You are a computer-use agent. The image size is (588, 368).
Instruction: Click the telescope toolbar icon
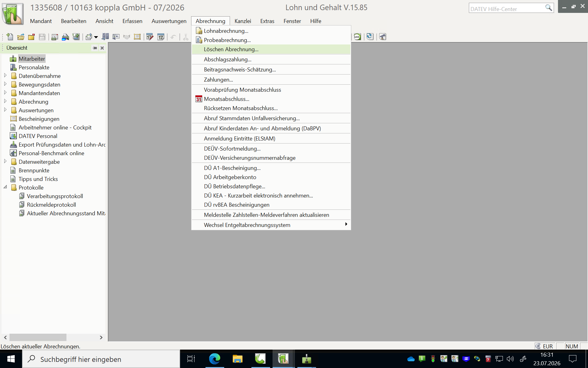tap(383, 37)
